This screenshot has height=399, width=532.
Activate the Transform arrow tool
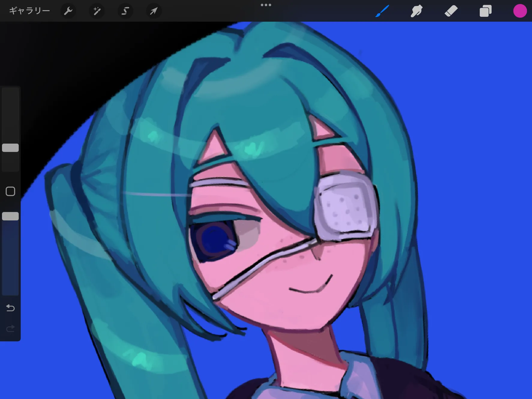click(154, 11)
